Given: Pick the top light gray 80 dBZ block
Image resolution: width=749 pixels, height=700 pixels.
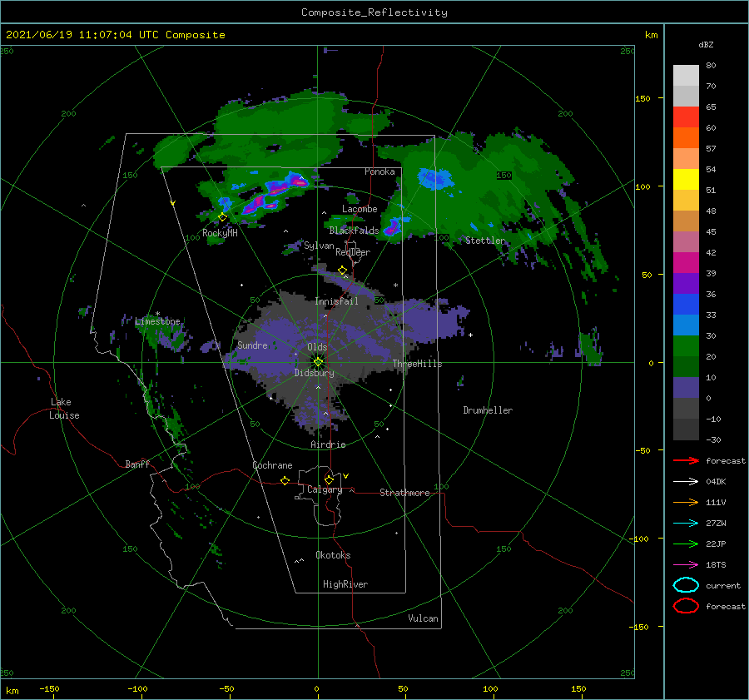Looking at the screenshot, I should click(x=686, y=76).
